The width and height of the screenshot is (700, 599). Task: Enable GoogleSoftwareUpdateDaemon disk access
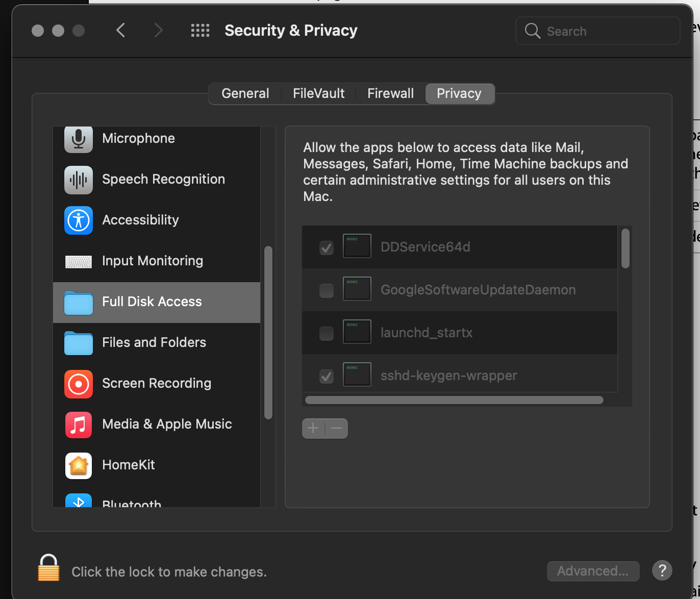(327, 290)
